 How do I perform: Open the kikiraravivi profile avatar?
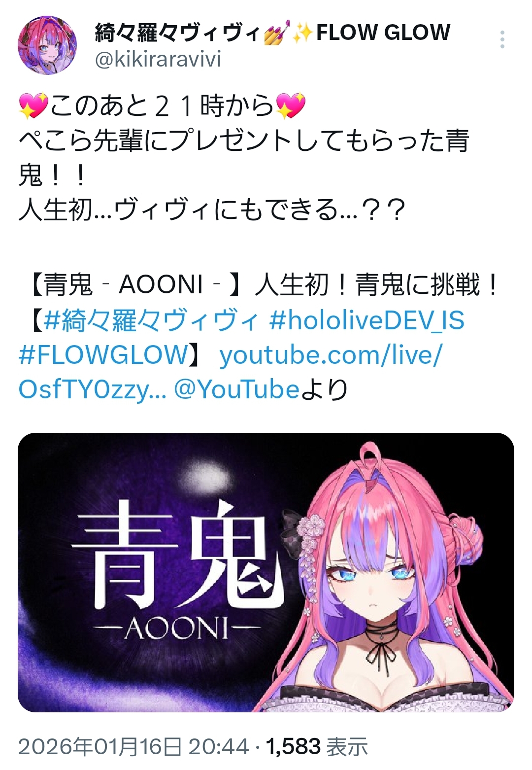coord(48,45)
